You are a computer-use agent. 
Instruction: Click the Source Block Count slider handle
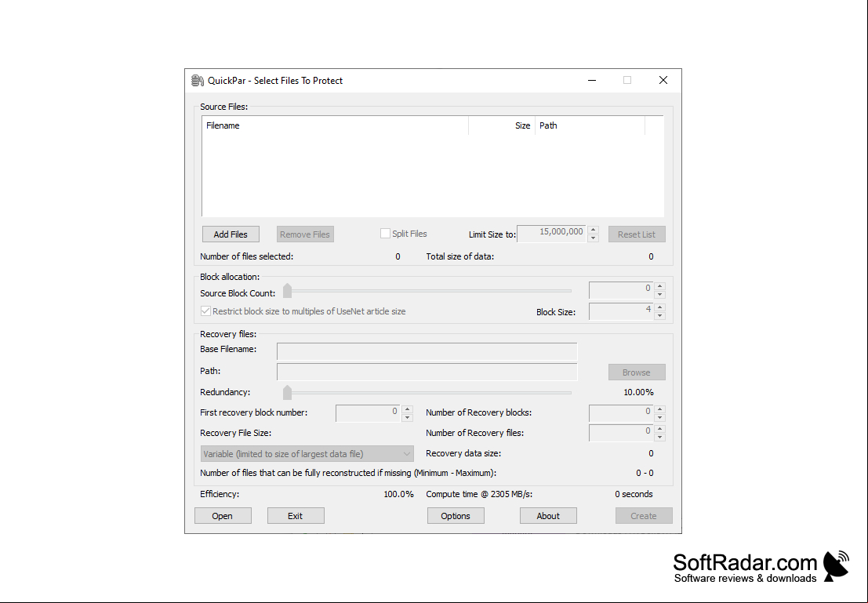tap(287, 291)
